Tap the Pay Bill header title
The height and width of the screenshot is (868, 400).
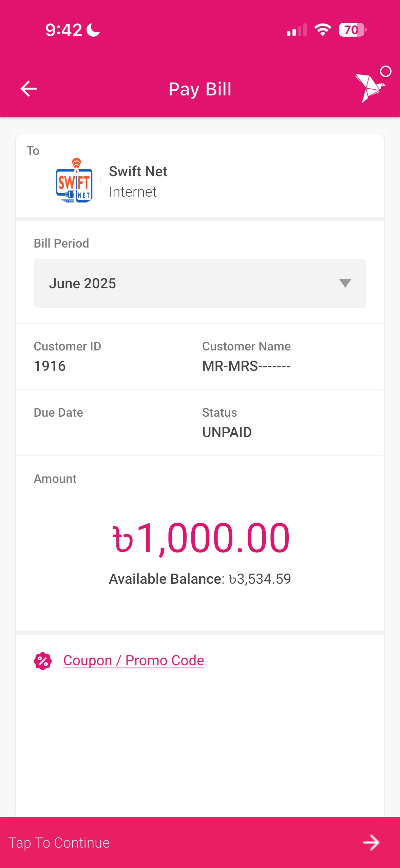click(x=200, y=89)
